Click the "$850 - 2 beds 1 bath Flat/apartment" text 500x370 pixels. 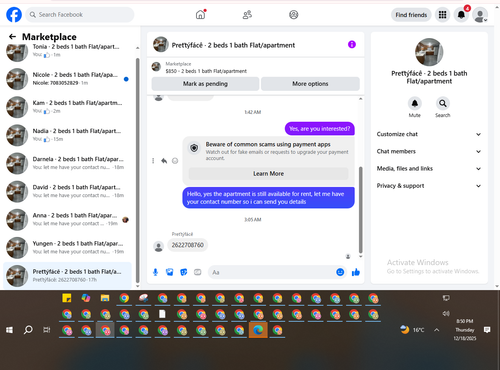(206, 71)
